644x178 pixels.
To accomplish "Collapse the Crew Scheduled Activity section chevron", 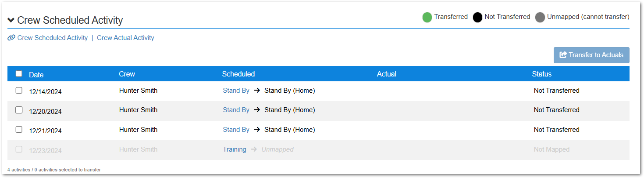I will (11, 20).
